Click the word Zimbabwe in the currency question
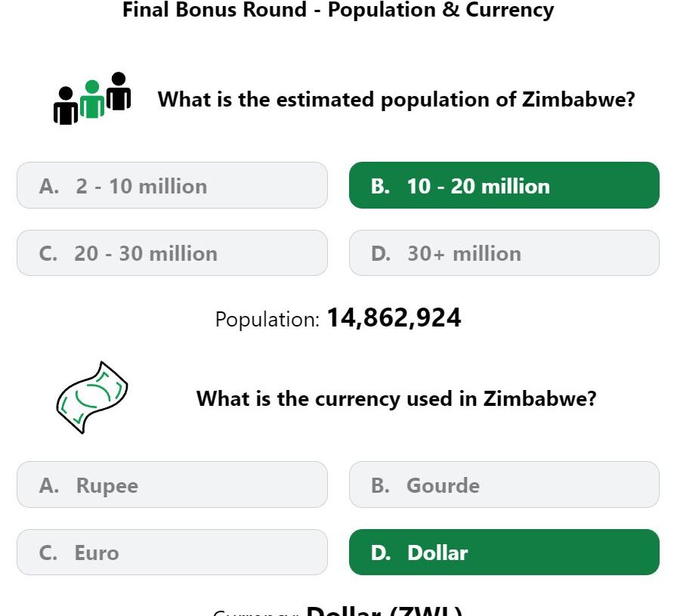The height and width of the screenshot is (616, 677). (539, 398)
